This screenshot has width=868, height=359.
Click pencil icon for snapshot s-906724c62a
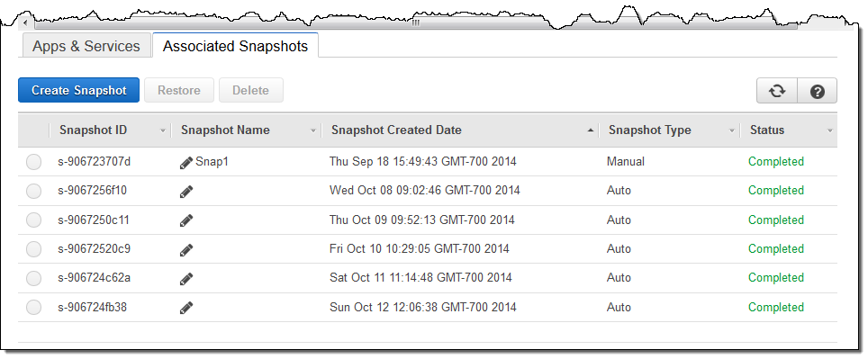point(186,279)
